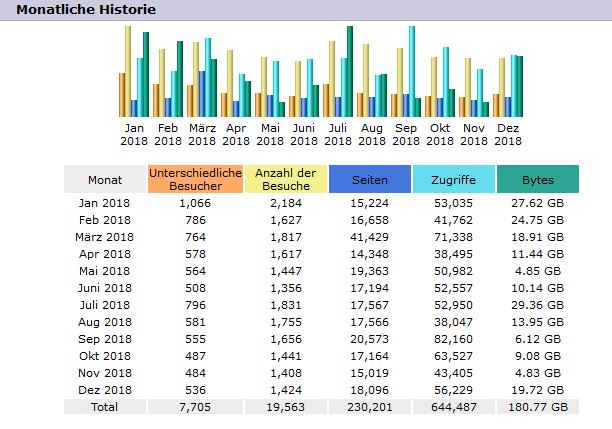The width and height of the screenshot is (612, 429).
Task: Click the Seiten value 41,429
Action: (x=369, y=237)
